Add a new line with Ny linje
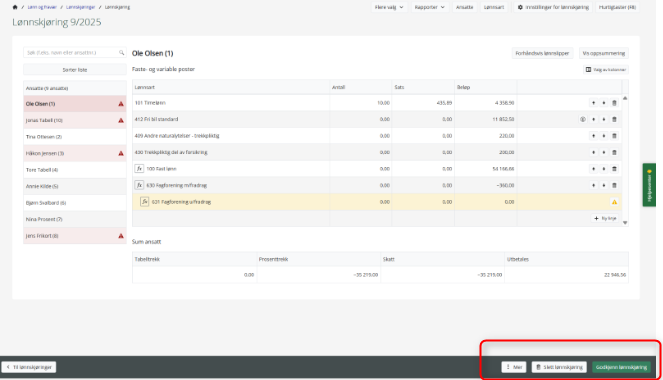This screenshot has height=380, width=663. [x=605, y=219]
